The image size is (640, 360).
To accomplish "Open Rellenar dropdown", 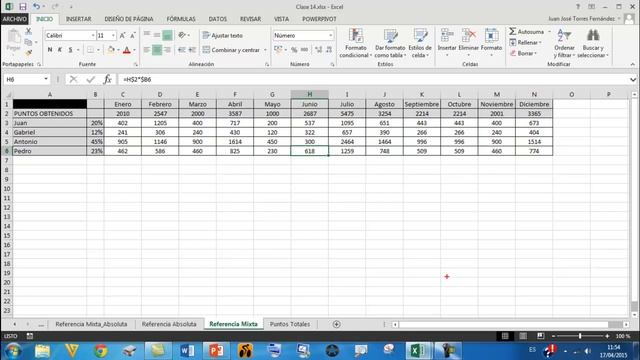I will point(525,42).
